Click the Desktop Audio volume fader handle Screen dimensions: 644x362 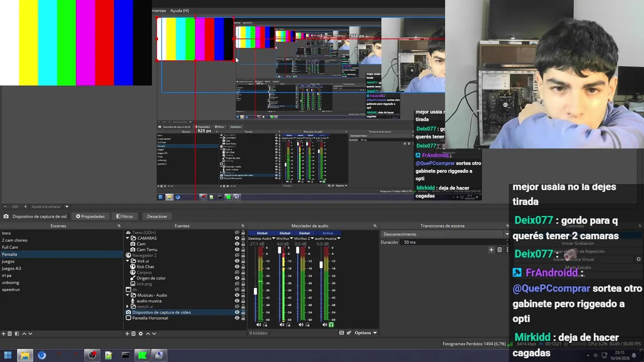[x=256, y=291]
